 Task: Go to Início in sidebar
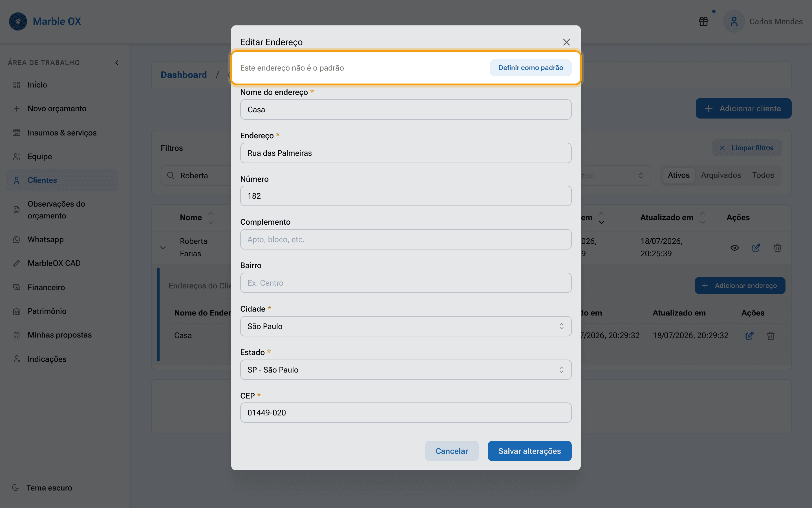[62, 85]
